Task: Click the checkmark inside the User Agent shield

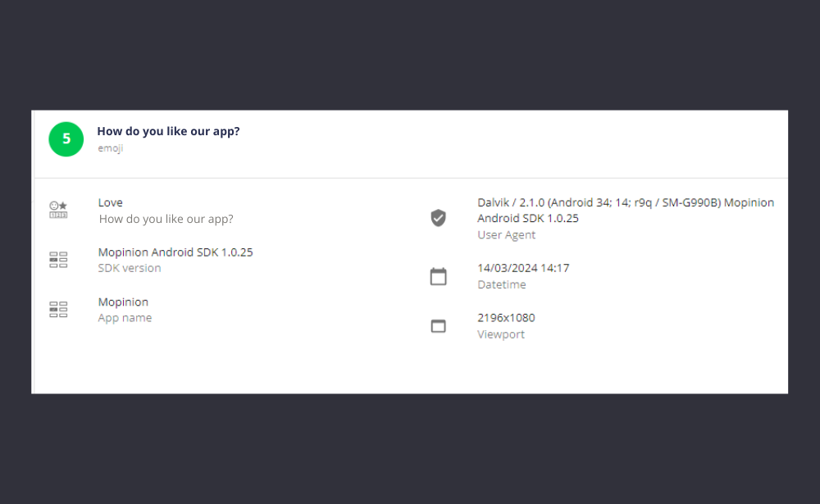Action: coord(439,218)
